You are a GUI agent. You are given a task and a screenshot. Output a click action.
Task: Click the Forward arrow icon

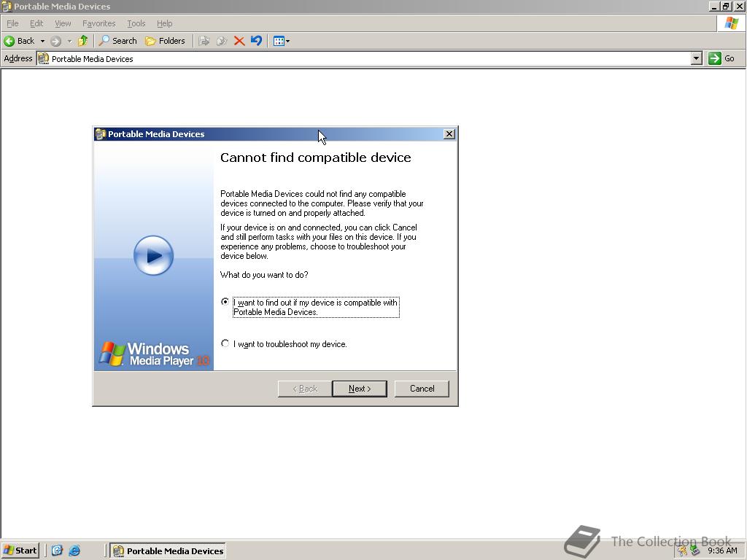pos(55,41)
